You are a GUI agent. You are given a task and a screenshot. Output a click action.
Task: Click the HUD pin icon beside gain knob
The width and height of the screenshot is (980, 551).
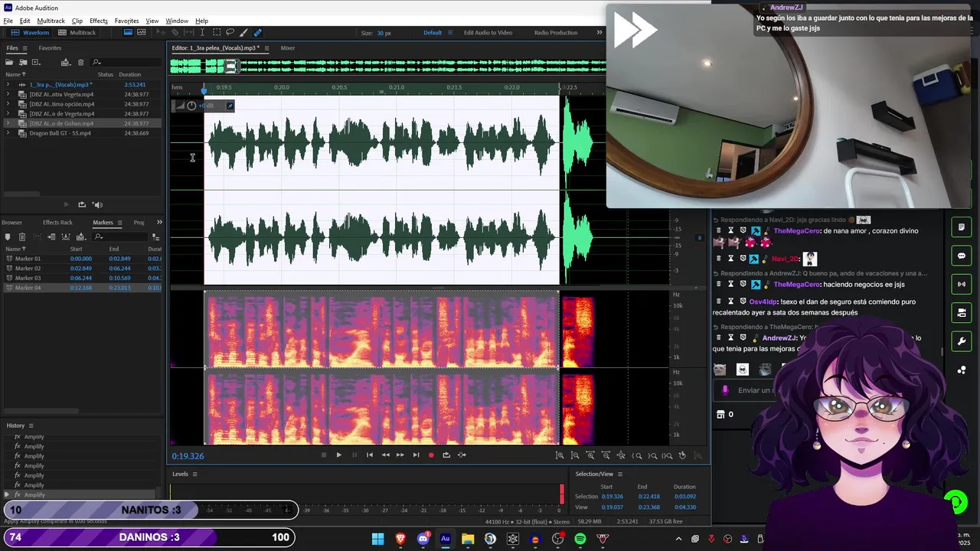[x=229, y=106]
